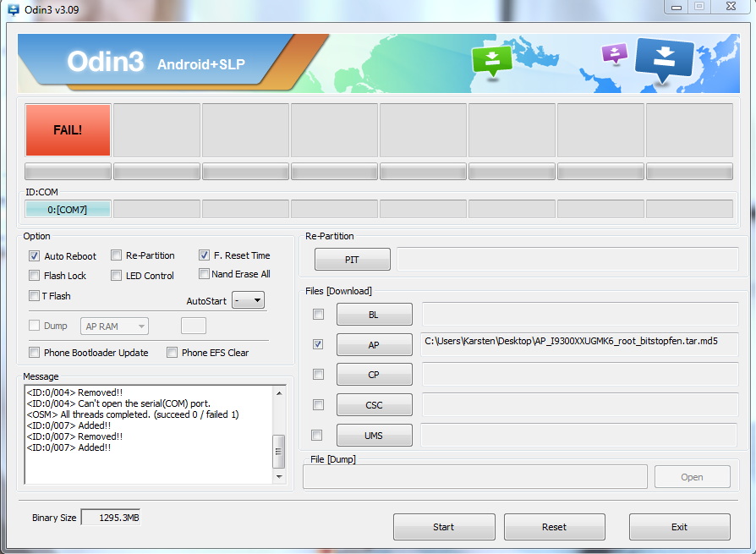Click "All threads completed" message line

133,414
